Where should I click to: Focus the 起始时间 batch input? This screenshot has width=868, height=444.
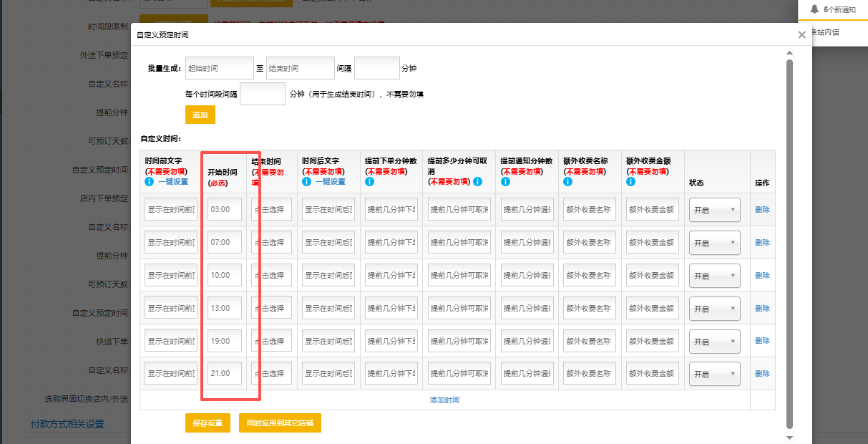click(x=220, y=68)
